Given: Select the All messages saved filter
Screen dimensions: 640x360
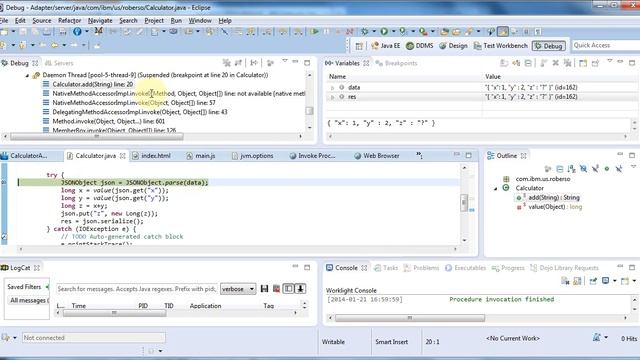Looking at the screenshot, I should coord(28,300).
